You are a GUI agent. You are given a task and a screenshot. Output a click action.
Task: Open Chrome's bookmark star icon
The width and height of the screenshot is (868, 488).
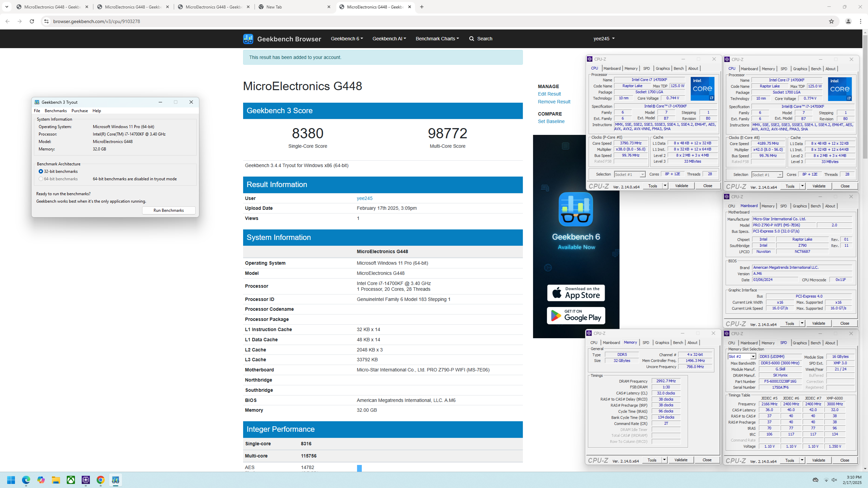point(831,21)
